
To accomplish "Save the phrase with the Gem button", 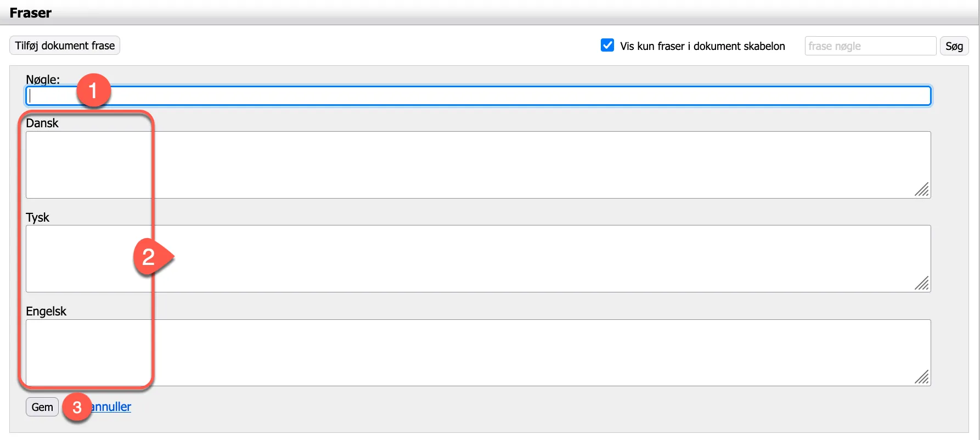I will pos(42,407).
